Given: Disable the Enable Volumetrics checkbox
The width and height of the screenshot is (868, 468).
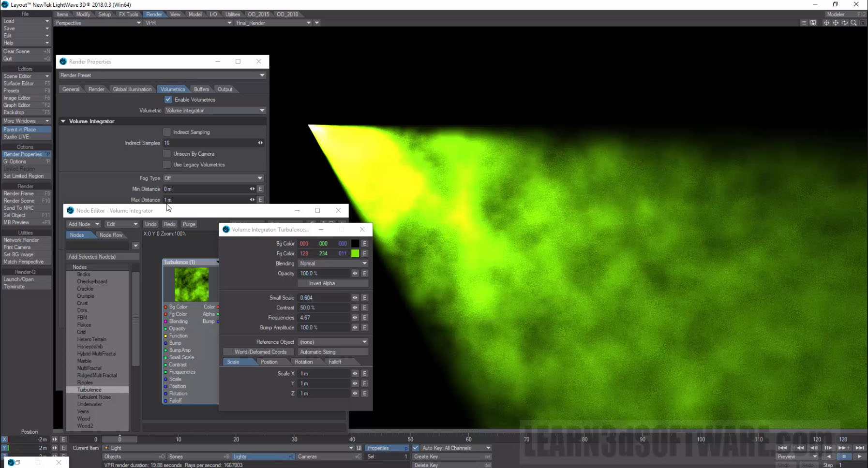Looking at the screenshot, I should pyautogui.click(x=168, y=100).
